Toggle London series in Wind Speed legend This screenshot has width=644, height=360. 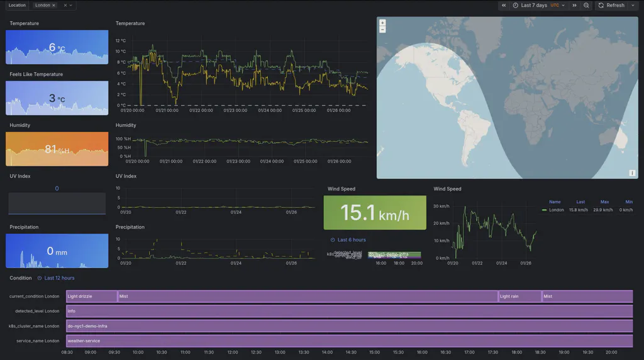(x=556, y=210)
